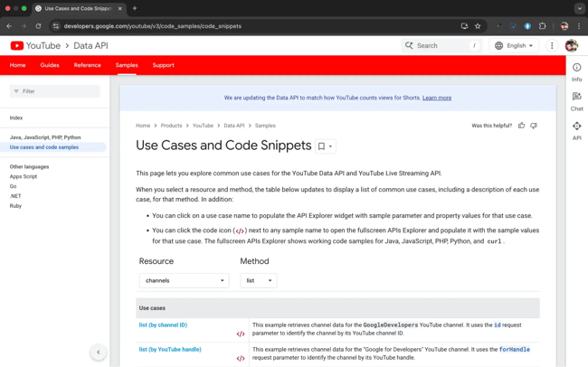Collapse the left navigation sidebar
The width and height of the screenshot is (588, 367).
[x=99, y=352]
